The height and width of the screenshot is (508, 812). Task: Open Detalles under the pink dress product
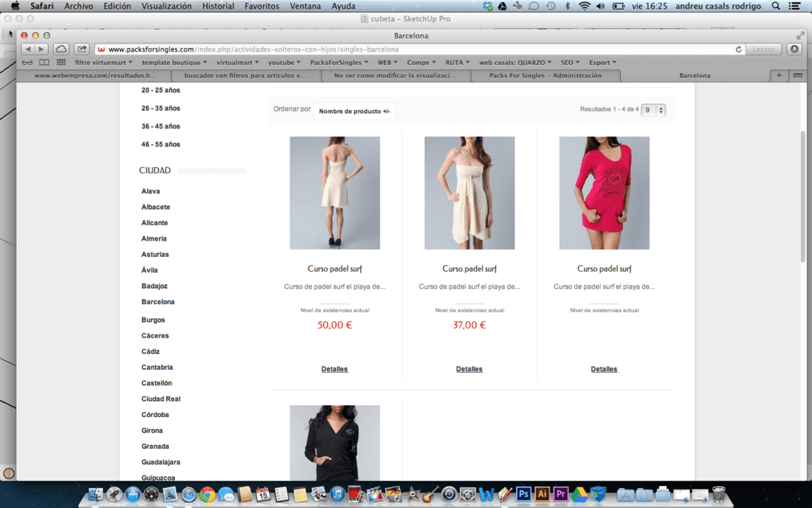click(604, 369)
